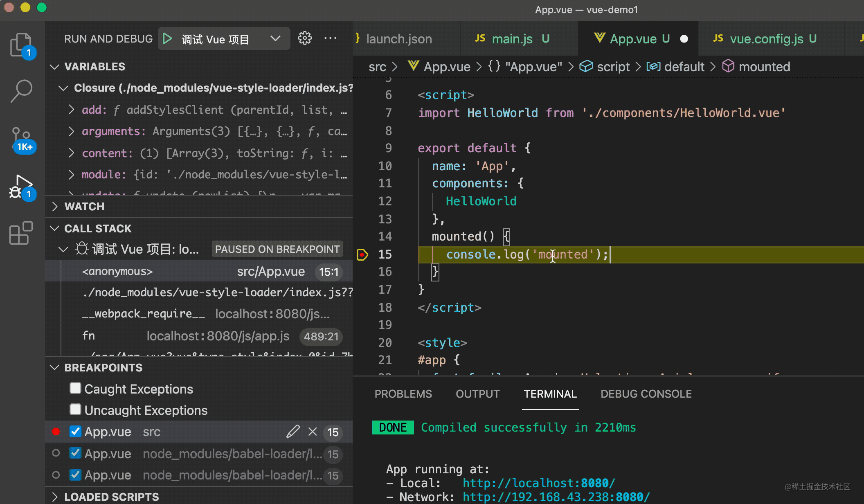864x504 pixels.
Task: Open the Explorer icon in activity bar
Action: (x=20, y=44)
